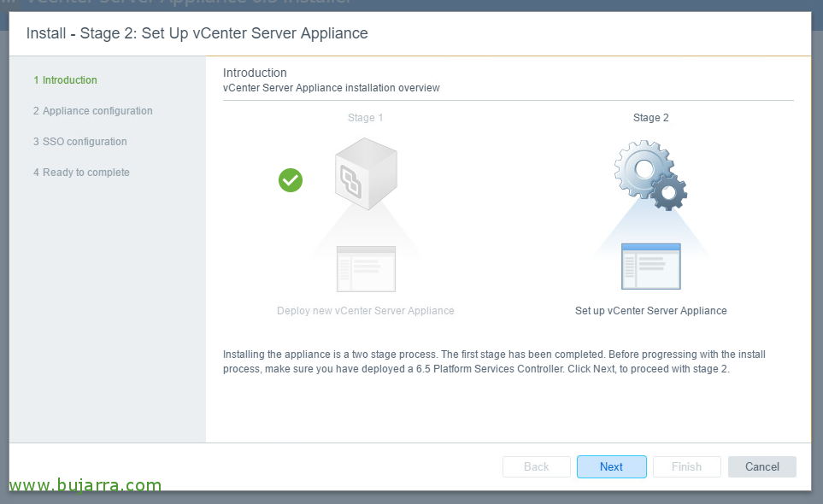
Task: Select the SSO configuration step
Action: (79, 142)
